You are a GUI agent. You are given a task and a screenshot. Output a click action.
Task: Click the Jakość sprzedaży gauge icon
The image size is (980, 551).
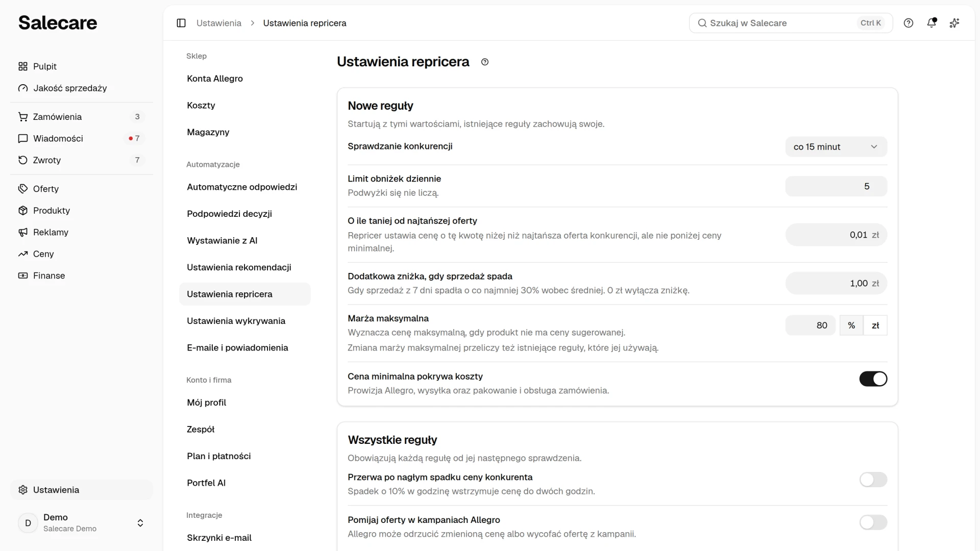23,88
